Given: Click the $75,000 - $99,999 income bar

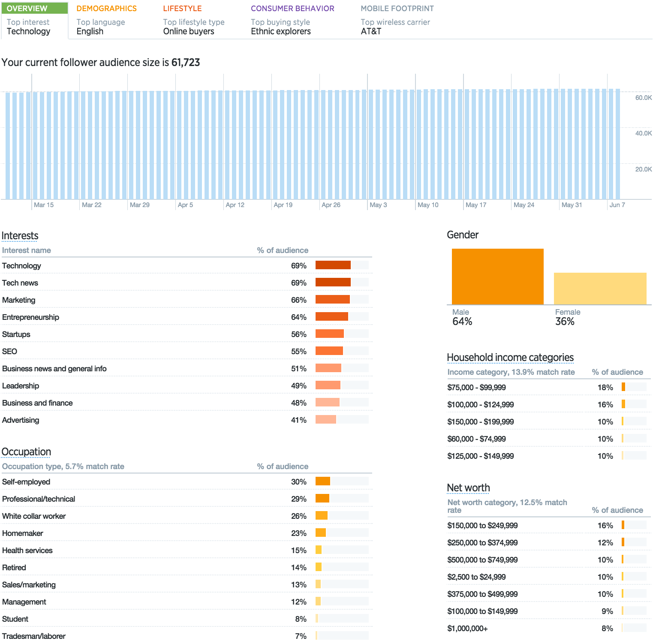Looking at the screenshot, I should (x=623, y=386).
